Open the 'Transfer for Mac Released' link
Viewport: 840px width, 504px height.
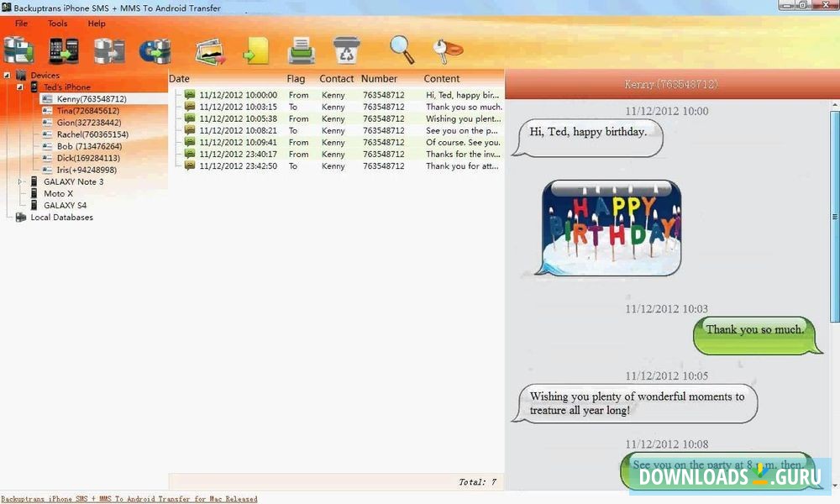click(x=129, y=499)
